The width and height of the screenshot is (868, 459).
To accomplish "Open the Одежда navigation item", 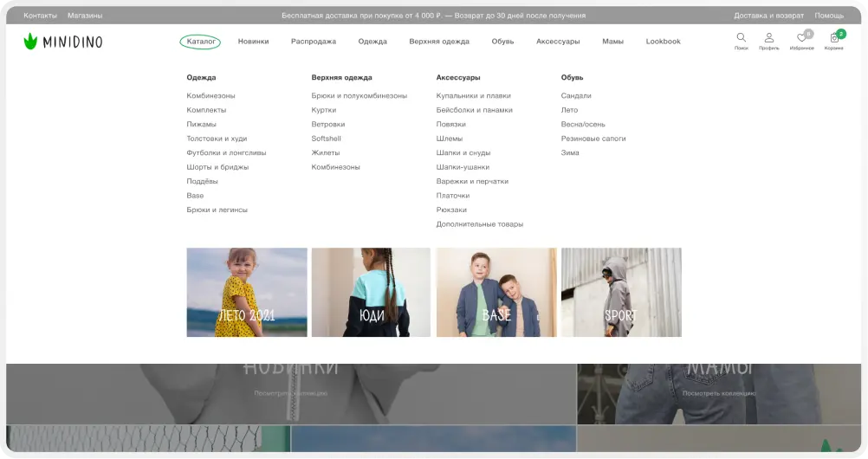I will 372,42.
